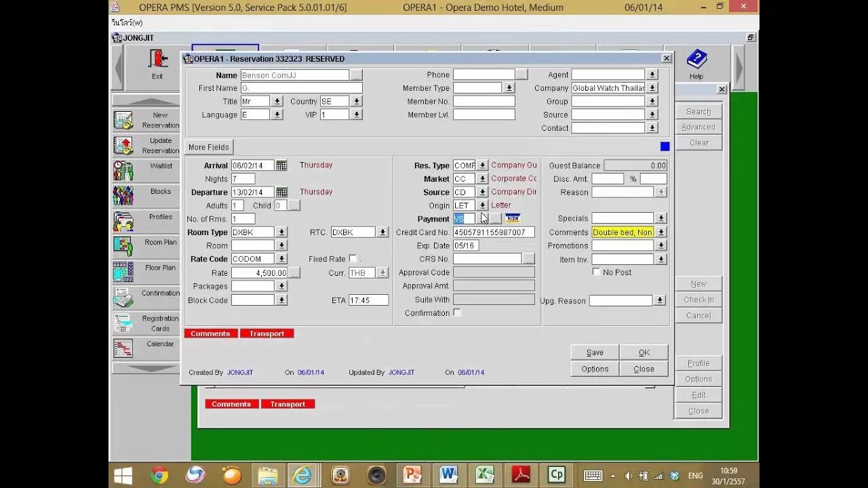This screenshot has width=868, height=488.
Task: Open the Profiles sidebar icon
Action: pos(123,221)
